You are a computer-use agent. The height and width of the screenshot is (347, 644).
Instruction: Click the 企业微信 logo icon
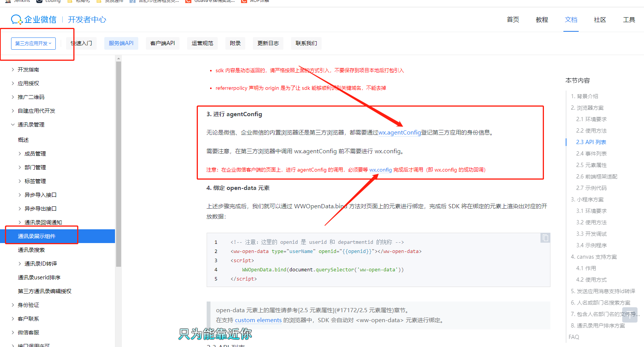pyautogui.click(x=16, y=19)
